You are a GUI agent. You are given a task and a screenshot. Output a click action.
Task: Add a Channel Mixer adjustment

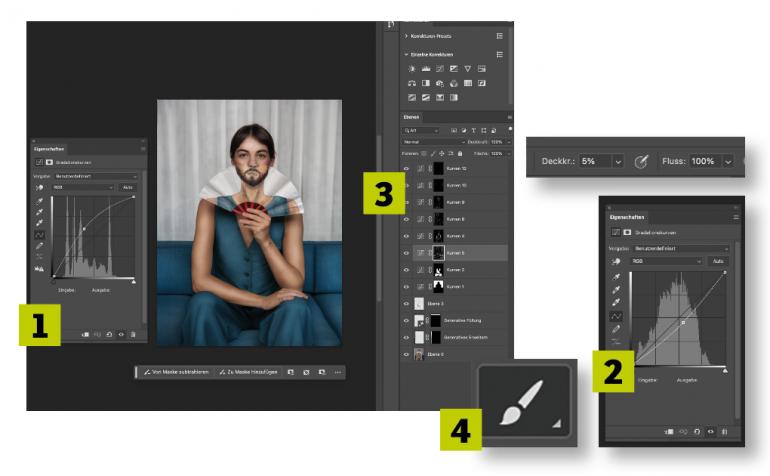click(x=454, y=83)
